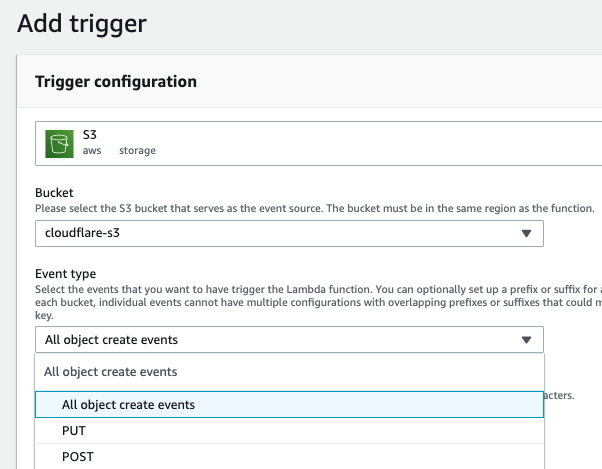
Task: Choose the highlighted All object create events option
Action: click(128, 405)
